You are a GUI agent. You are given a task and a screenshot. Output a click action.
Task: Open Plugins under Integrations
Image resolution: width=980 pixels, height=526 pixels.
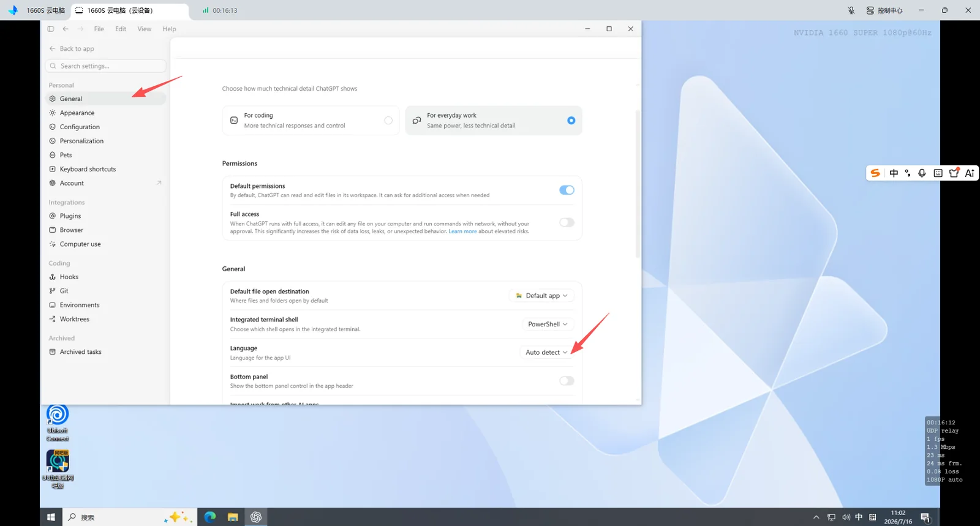105,216
